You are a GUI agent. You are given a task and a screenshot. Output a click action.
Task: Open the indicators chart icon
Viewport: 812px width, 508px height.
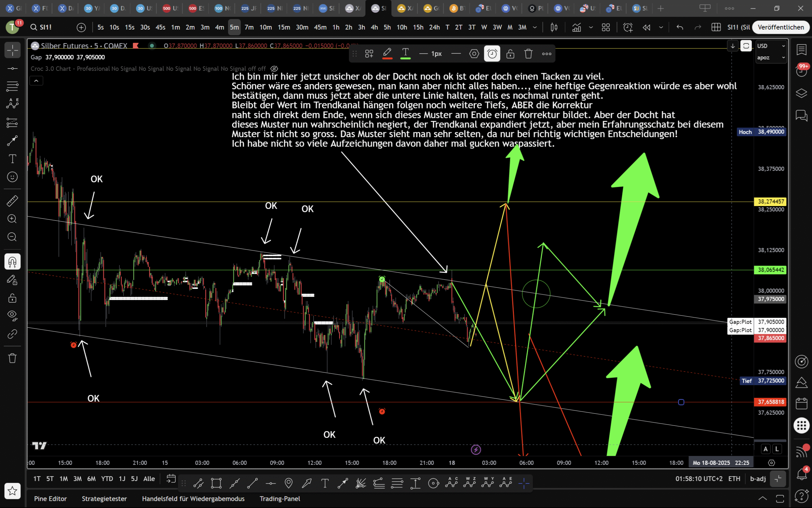pyautogui.click(x=576, y=27)
